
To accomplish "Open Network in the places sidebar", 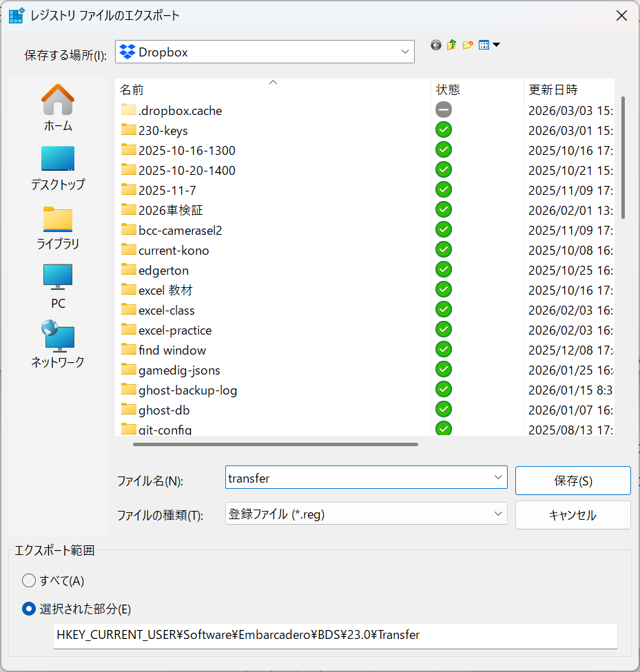I will (x=58, y=344).
